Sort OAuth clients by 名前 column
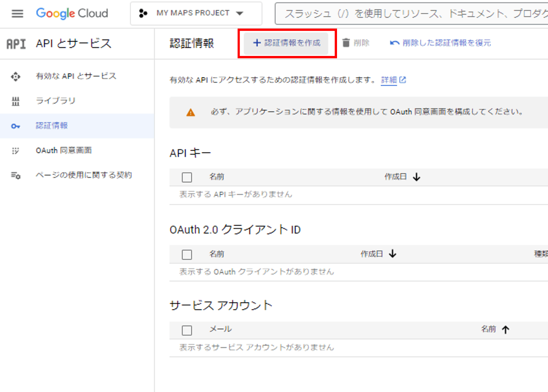548x392 pixels. (216, 254)
